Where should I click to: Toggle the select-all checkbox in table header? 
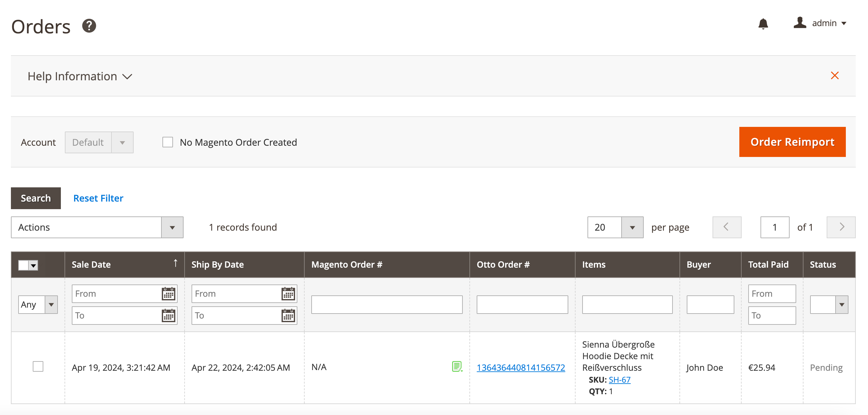(23, 265)
